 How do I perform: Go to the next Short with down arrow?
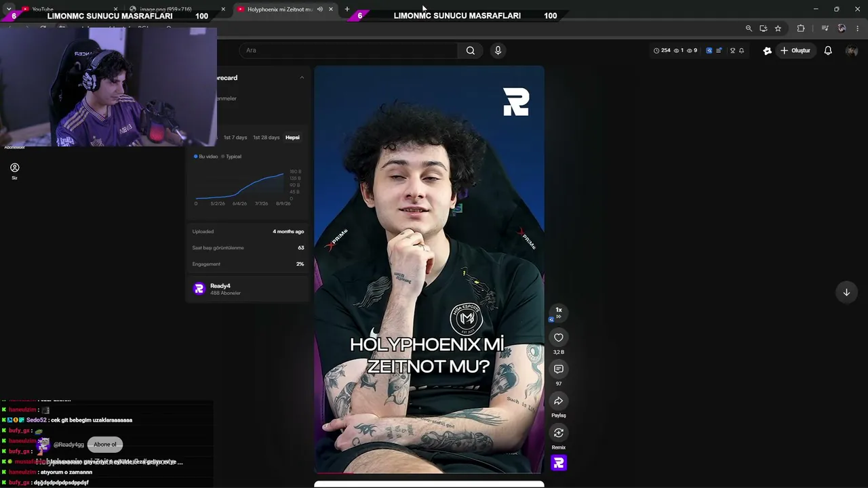(846, 292)
